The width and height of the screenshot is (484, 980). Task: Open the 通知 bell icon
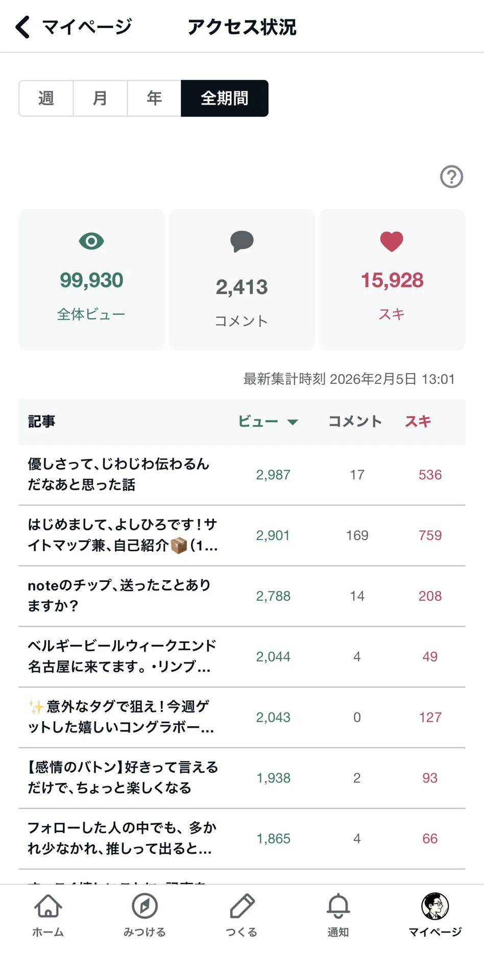tap(338, 906)
